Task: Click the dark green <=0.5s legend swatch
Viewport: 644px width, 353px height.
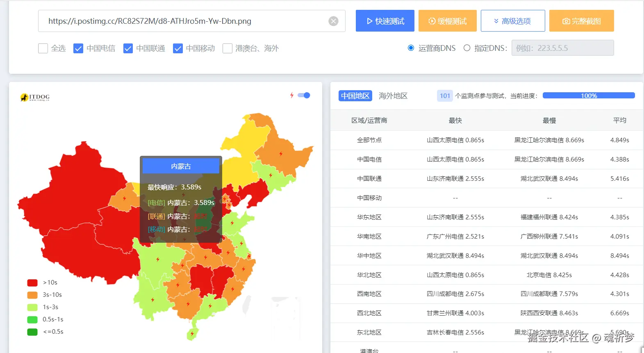Action: pyautogui.click(x=32, y=332)
